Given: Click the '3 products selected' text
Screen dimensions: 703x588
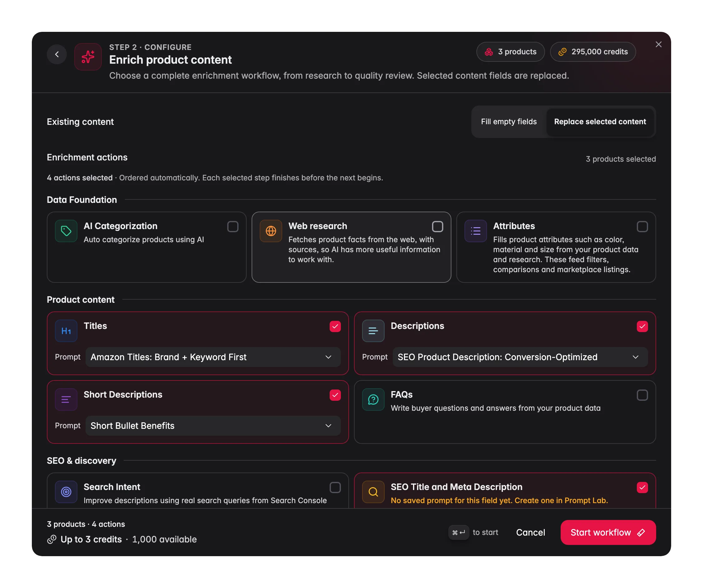Looking at the screenshot, I should click(x=621, y=159).
